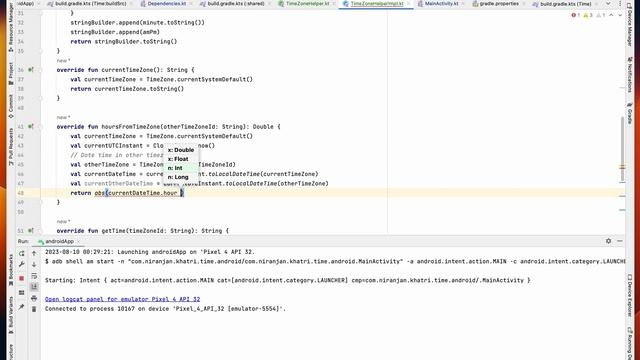Switch to build.gradle.kts (Time.buildSrc) tab
The height and width of the screenshot is (360, 640).
[x=87, y=4]
